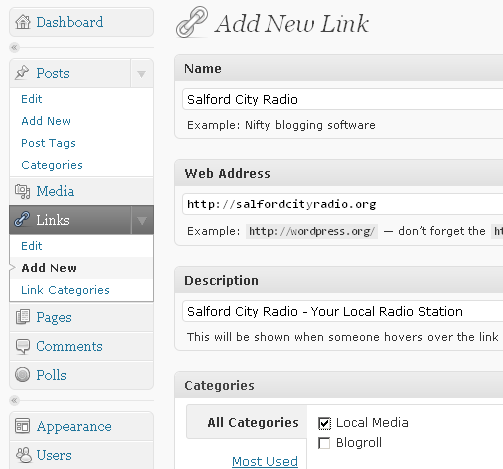The image size is (503, 469).
Task: Click the Description box header
Action: point(339,280)
